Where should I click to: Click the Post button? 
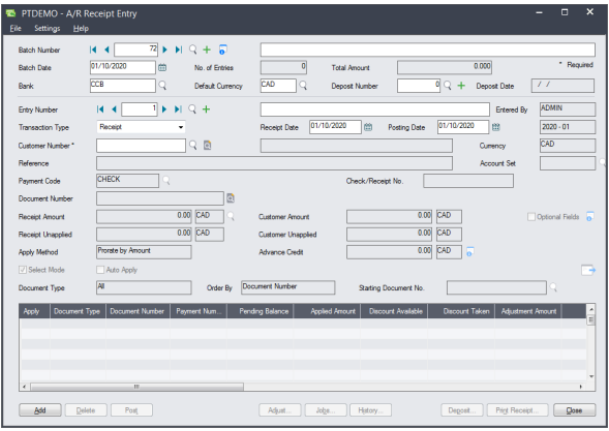(x=131, y=410)
